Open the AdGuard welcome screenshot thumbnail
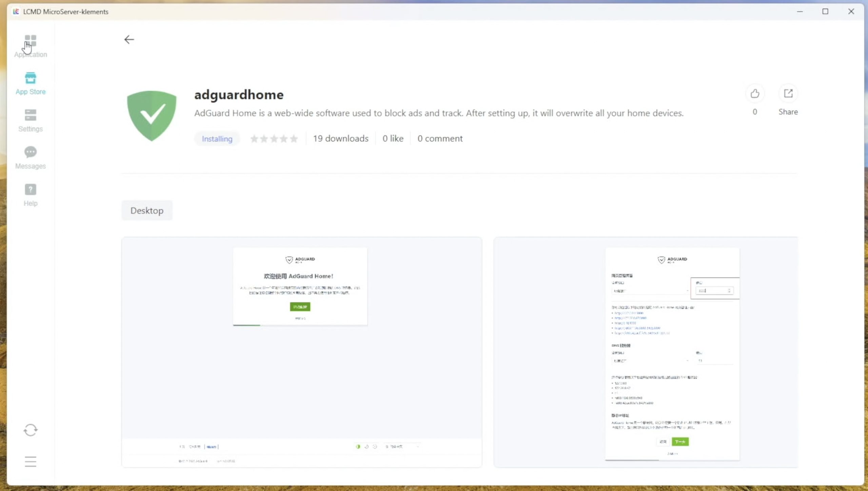Image resolution: width=868 pixels, height=491 pixels. point(301,352)
